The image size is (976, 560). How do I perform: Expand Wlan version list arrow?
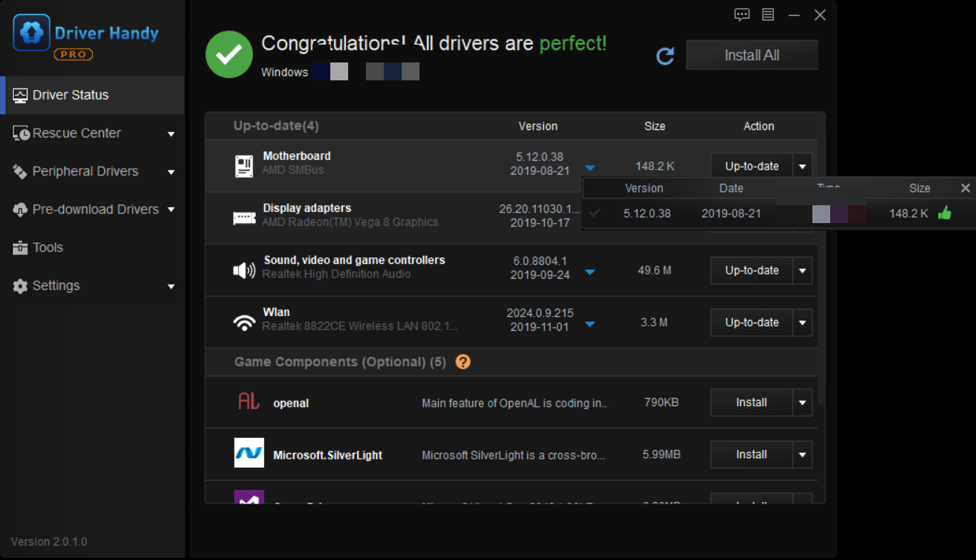pyautogui.click(x=590, y=324)
